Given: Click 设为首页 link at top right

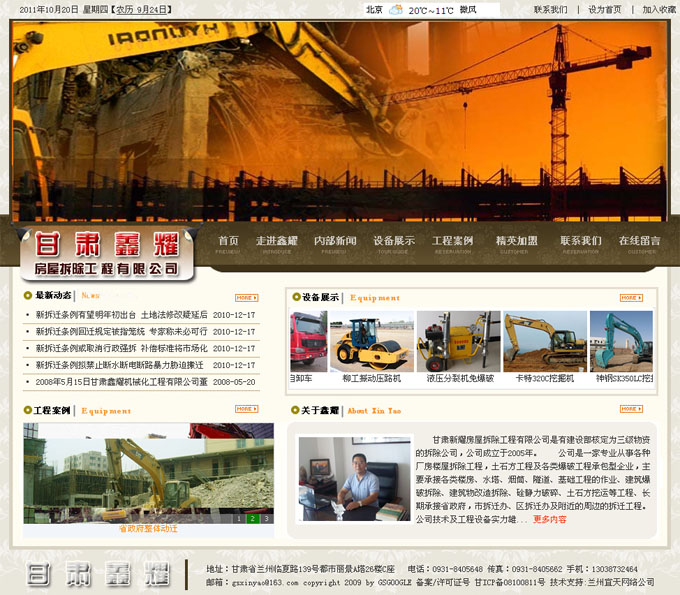Looking at the screenshot, I should (x=604, y=10).
